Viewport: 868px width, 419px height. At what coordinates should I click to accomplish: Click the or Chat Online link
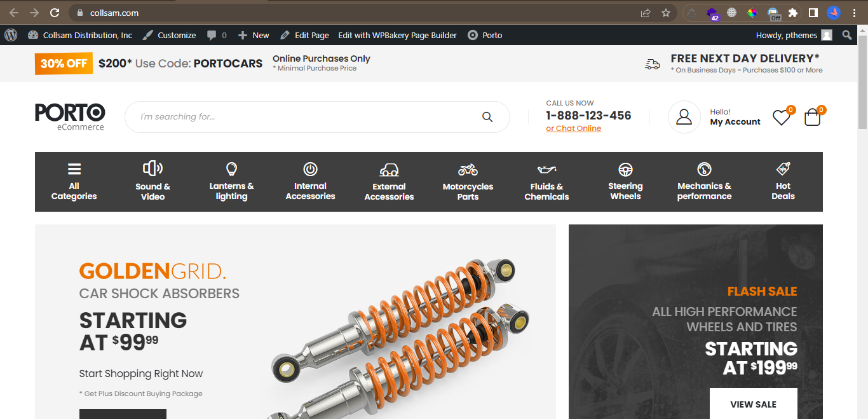tap(573, 128)
